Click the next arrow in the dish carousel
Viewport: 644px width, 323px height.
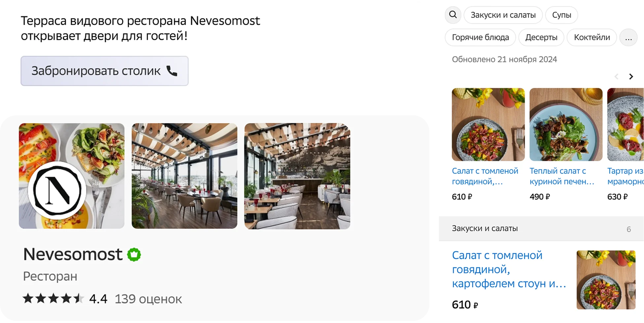tap(631, 77)
